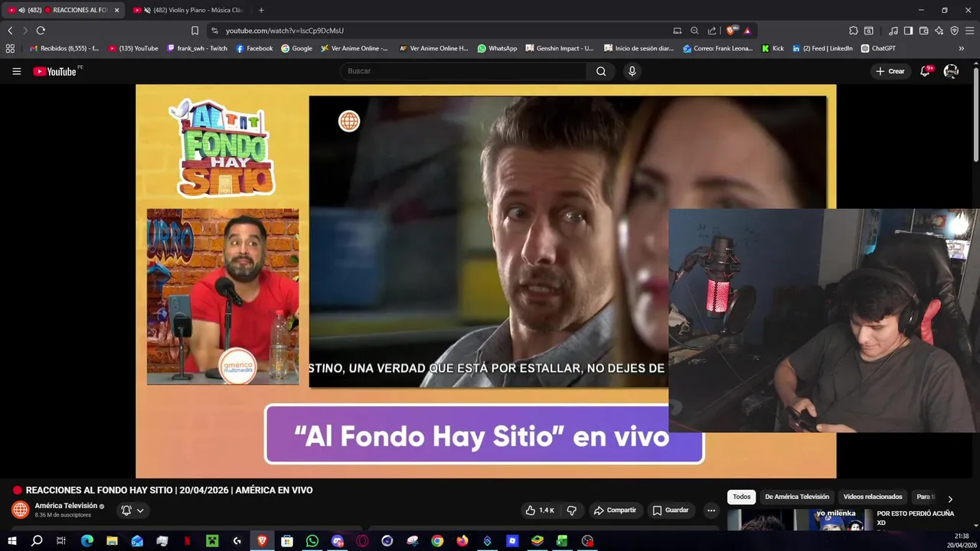The width and height of the screenshot is (980, 551).
Task: Click browser address bar URL
Action: pyautogui.click(x=285, y=31)
